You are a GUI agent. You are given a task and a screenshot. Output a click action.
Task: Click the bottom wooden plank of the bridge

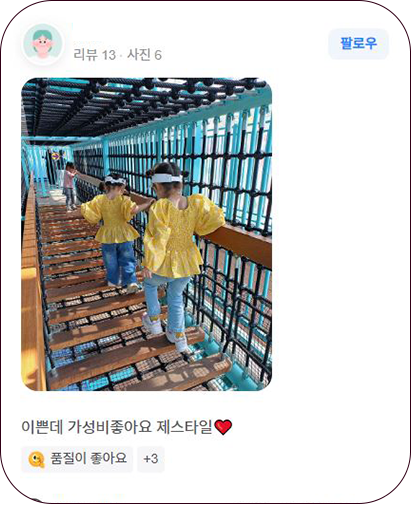click(x=140, y=372)
